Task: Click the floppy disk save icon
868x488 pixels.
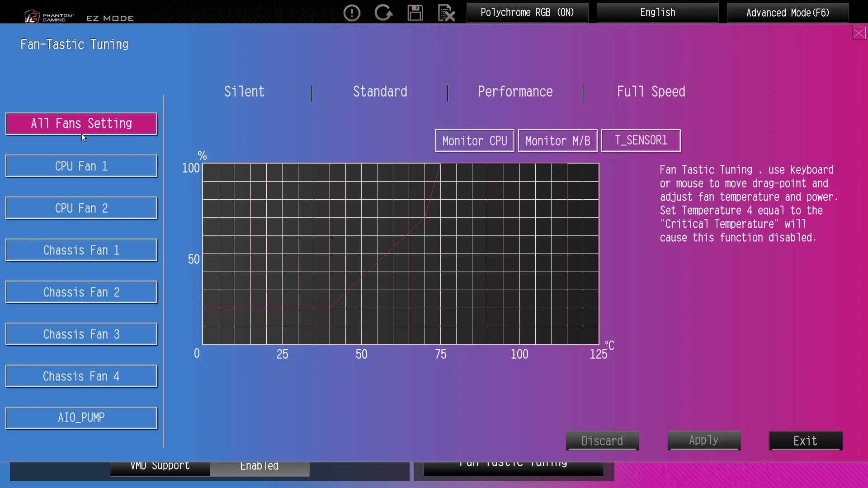Action: point(415,13)
